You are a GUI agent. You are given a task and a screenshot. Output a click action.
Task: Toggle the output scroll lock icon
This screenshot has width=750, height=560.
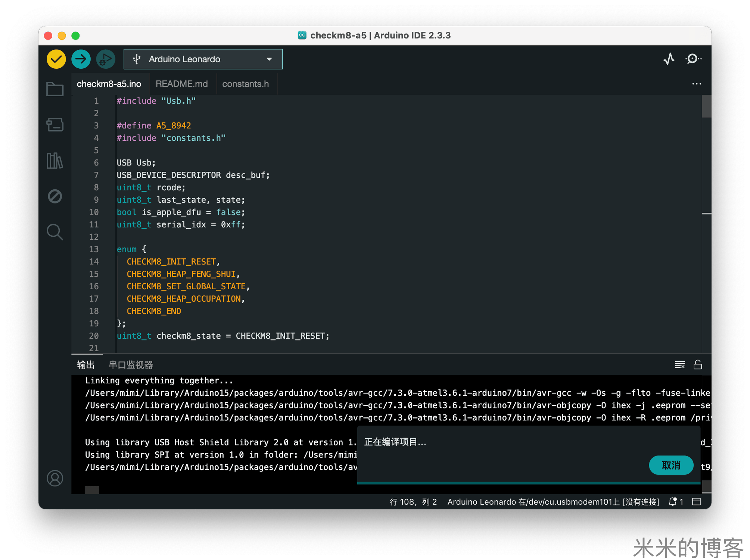pos(697,365)
